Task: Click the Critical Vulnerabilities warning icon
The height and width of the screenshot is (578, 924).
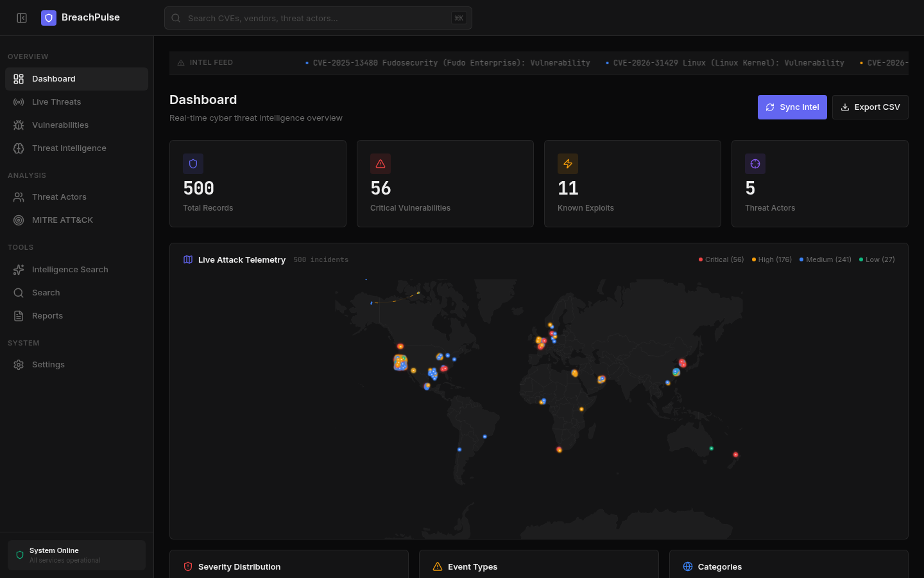Action: (x=381, y=164)
